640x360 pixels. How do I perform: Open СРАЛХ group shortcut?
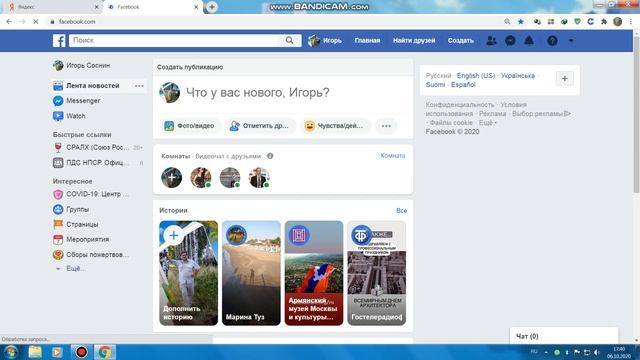click(98, 147)
